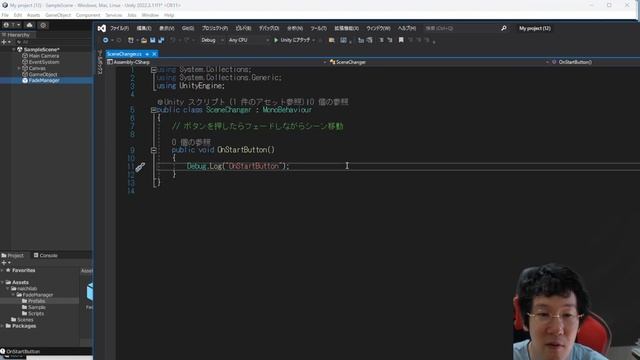Collapse the SceneChanger class block
The height and width of the screenshot is (360, 640).
[154, 110]
